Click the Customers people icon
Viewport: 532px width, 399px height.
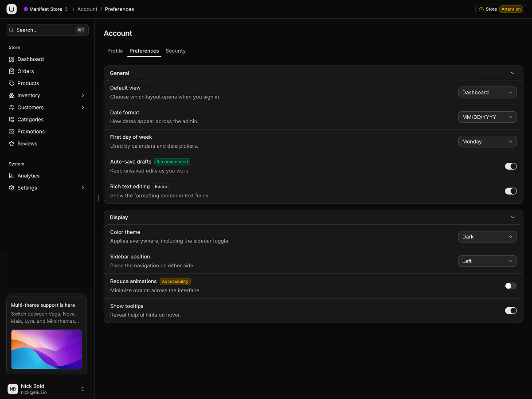tap(12, 107)
